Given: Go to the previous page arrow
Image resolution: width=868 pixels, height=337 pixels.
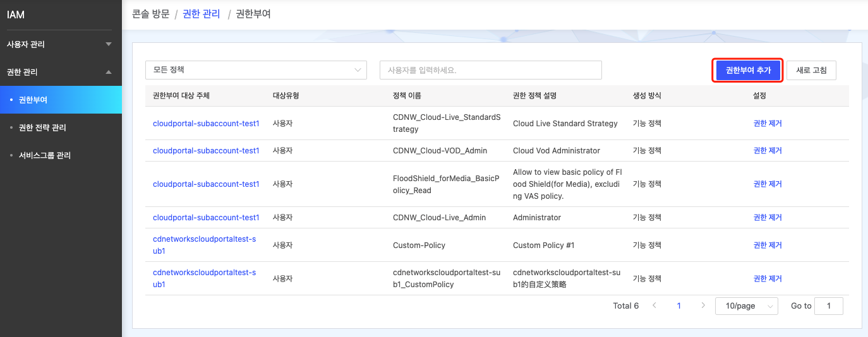Looking at the screenshot, I should pyautogui.click(x=654, y=305).
